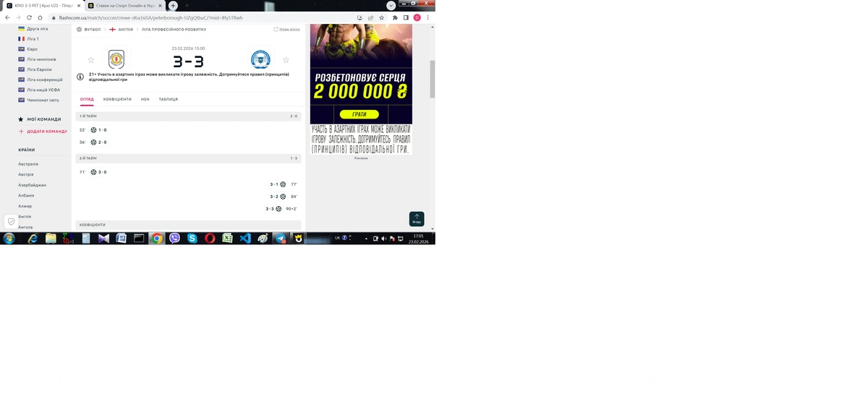Click the Crewe home team crest

(x=116, y=59)
